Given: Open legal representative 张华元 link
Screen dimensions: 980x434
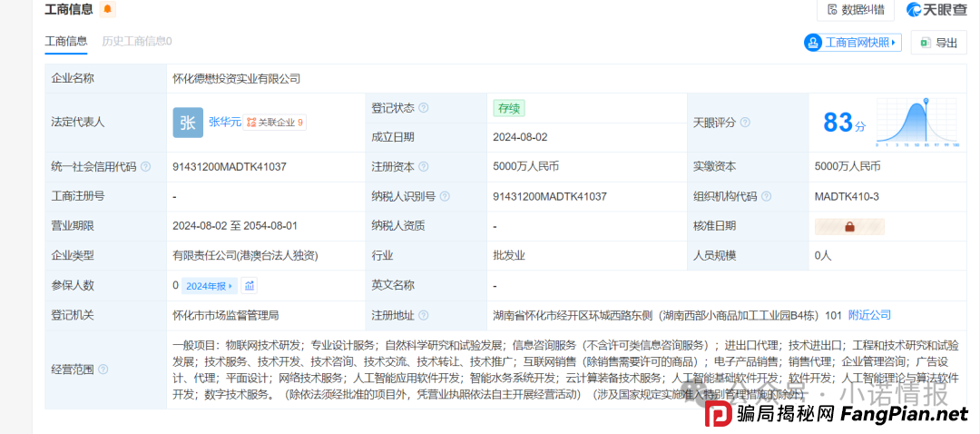Looking at the screenshot, I should [x=224, y=123].
